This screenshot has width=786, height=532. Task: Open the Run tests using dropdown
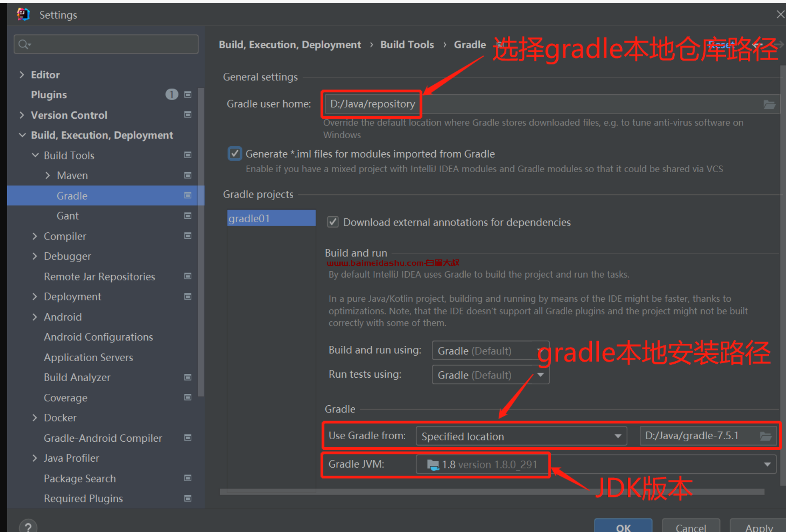point(491,375)
